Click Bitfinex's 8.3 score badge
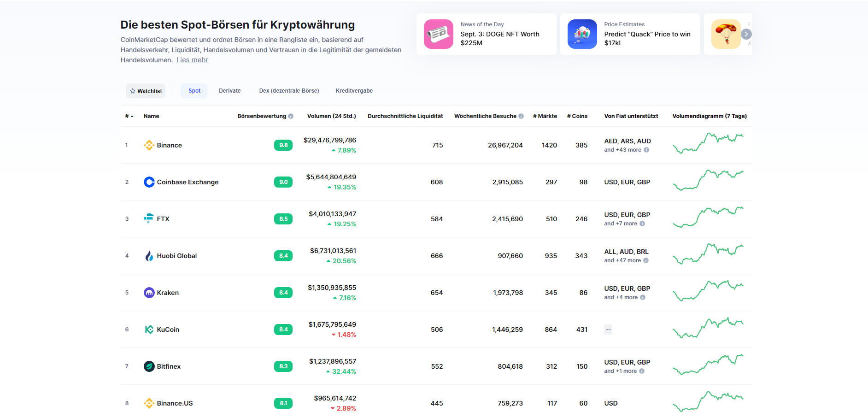 coord(283,366)
